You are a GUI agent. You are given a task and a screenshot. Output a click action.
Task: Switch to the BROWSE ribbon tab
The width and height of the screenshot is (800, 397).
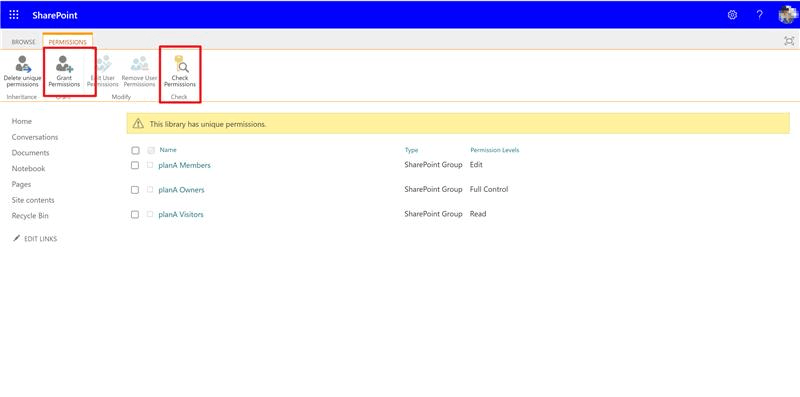[23, 42]
